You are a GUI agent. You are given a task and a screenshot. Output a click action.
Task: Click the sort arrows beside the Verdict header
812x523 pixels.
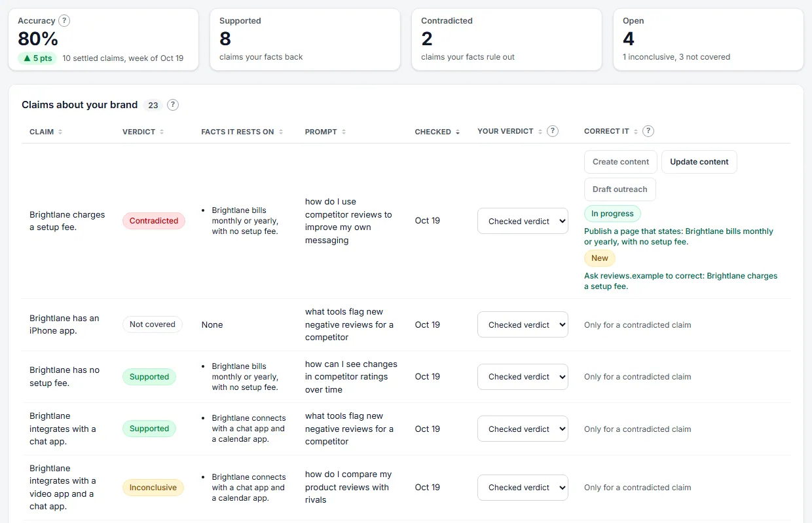[162, 132]
